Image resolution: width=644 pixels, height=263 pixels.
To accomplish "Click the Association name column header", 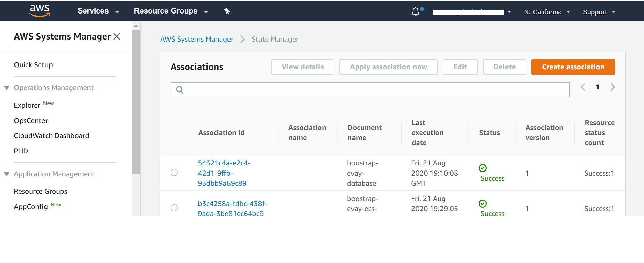I will (x=307, y=133).
